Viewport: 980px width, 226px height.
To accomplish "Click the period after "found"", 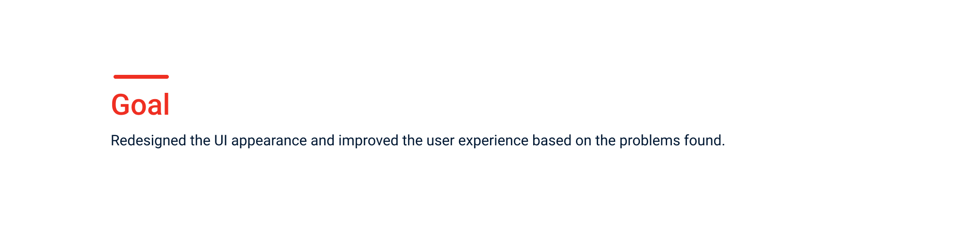I will (723, 144).
